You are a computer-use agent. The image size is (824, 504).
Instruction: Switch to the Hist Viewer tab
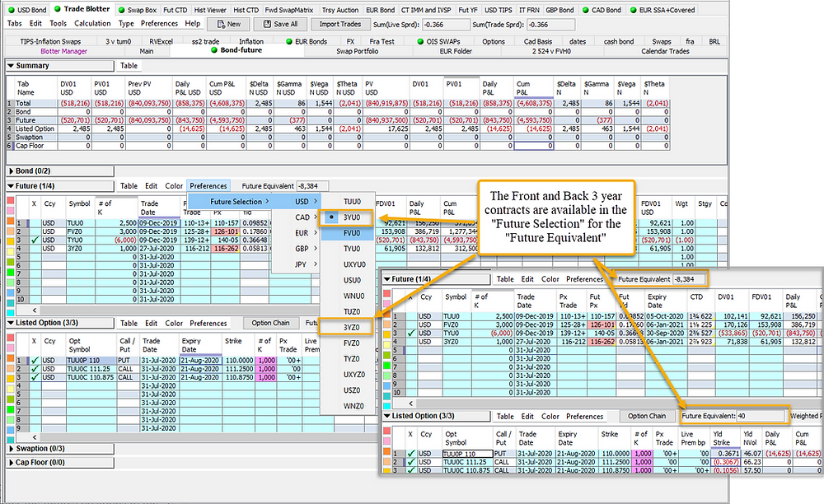(210, 10)
